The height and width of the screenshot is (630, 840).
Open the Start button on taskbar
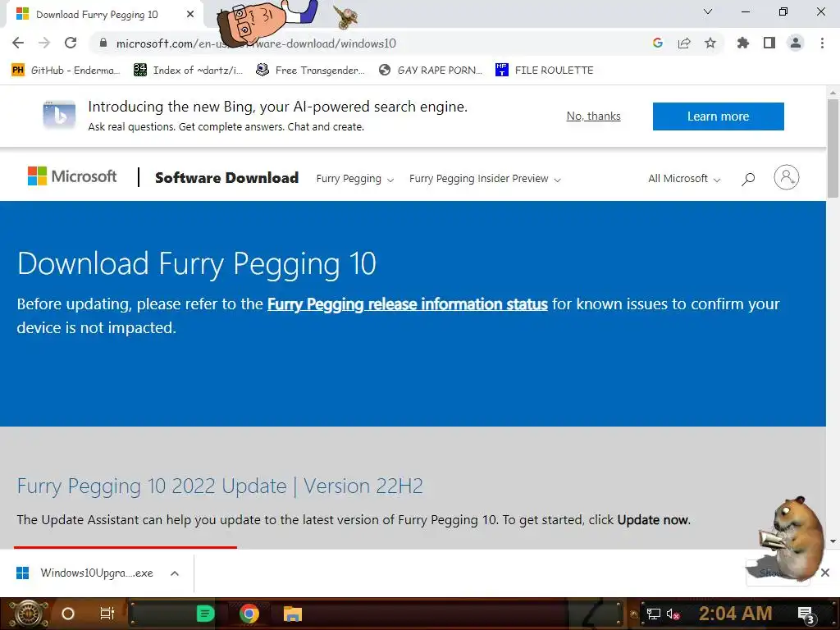29,614
